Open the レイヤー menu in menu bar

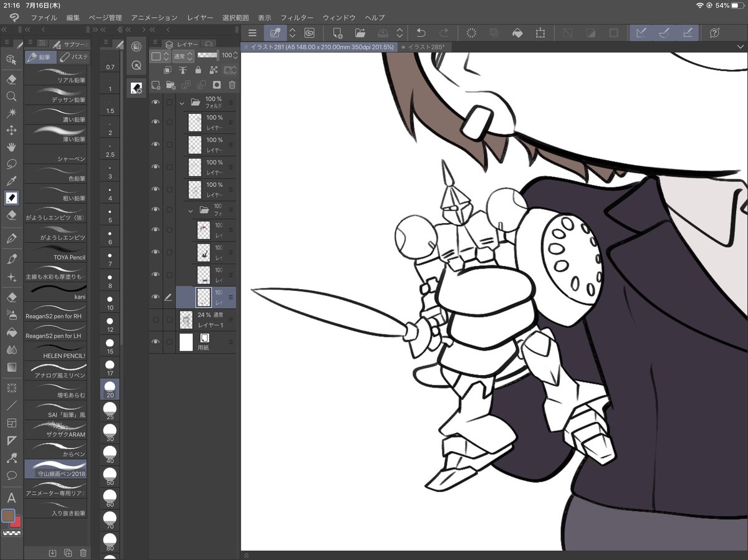pos(200,17)
